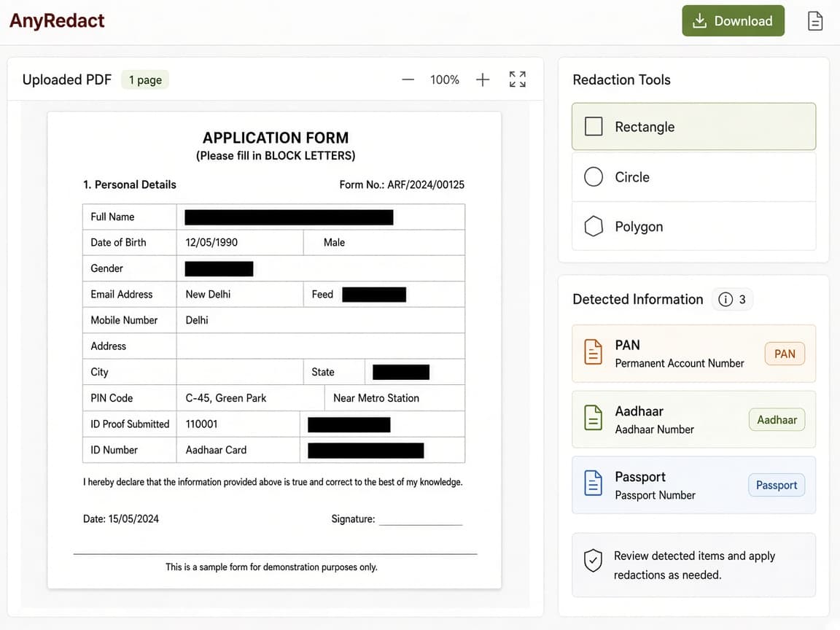Click the 'Permanent Account Number' description
Image resolution: width=840 pixels, height=630 pixels.
(x=680, y=363)
